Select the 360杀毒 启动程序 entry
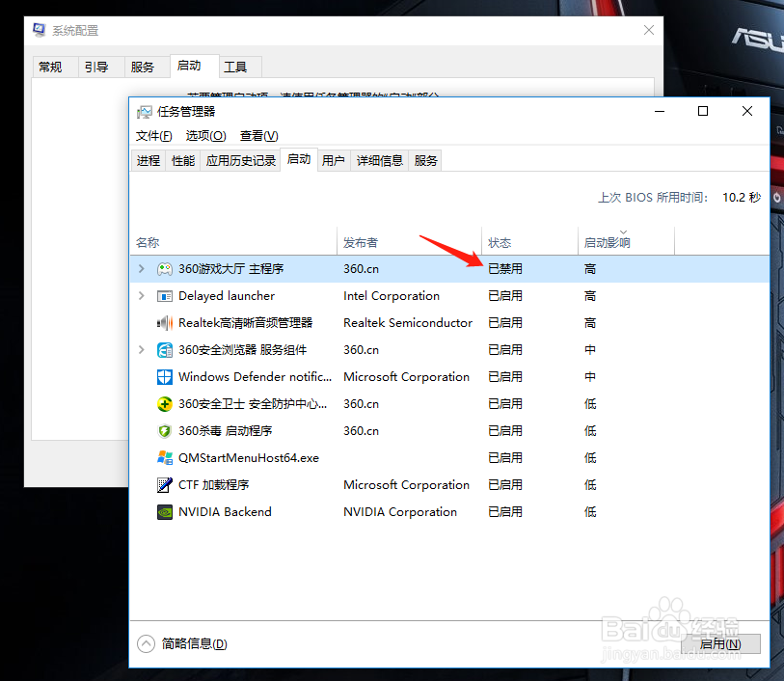The width and height of the screenshot is (784, 681). pyautogui.click(x=449, y=431)
